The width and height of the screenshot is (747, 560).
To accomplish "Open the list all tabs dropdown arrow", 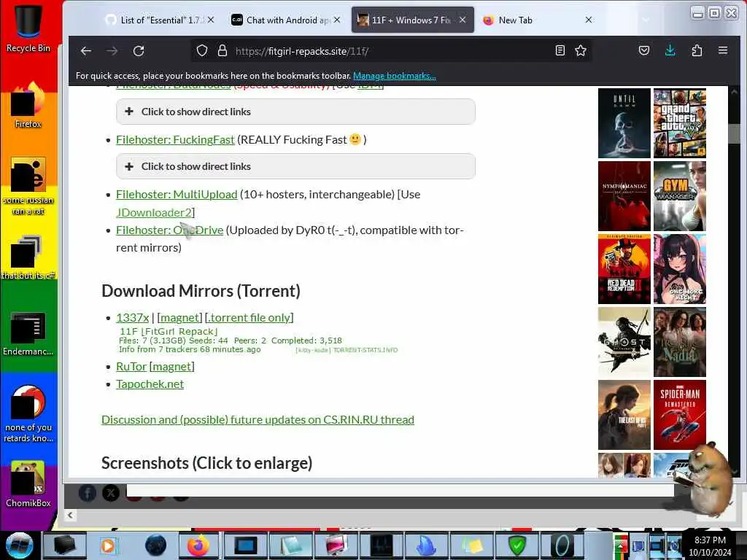I will click(646, 20).
